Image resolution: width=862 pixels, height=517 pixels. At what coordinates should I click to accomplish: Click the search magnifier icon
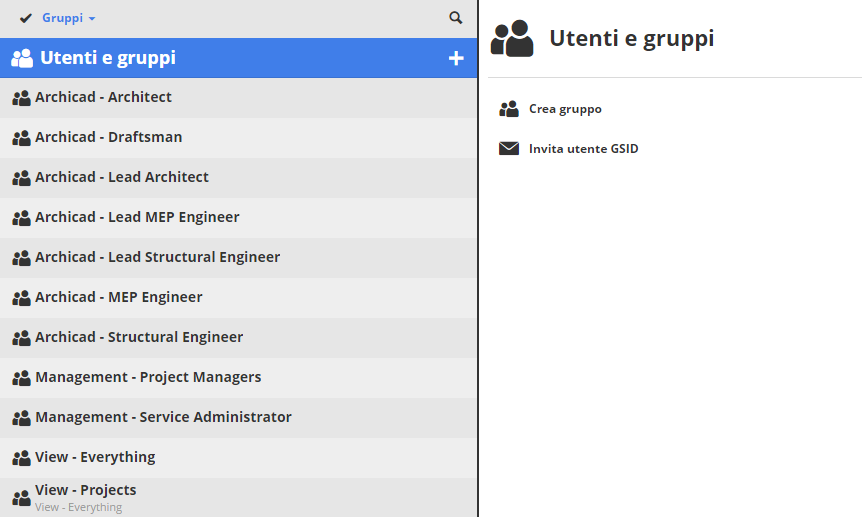pos(456,18)
